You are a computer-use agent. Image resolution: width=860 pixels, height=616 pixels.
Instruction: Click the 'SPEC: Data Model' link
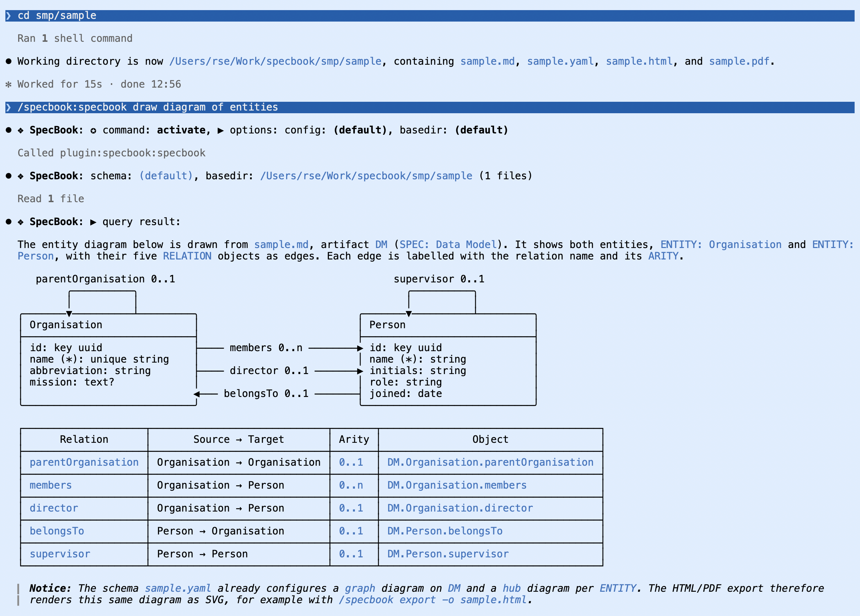pyautogui.click(x=448, y=245)
